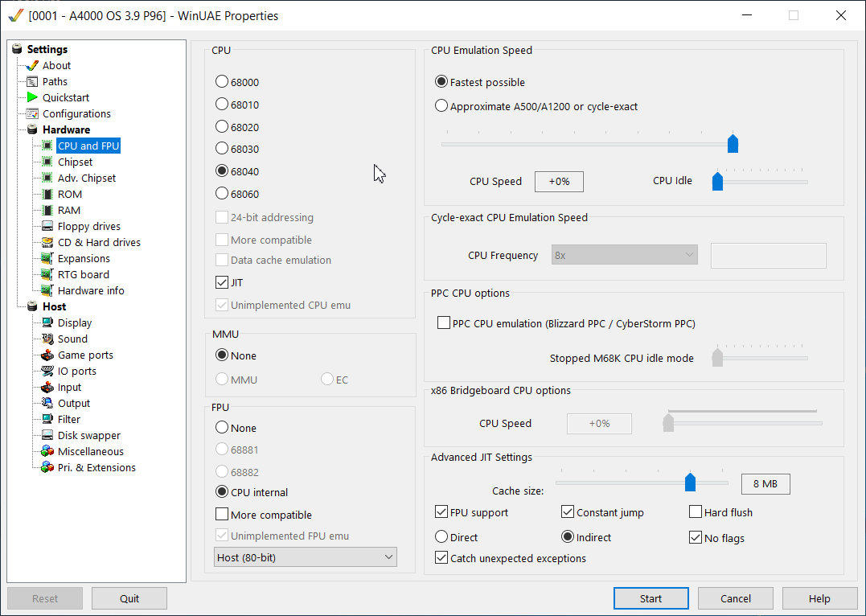Select the 68000 CPU radio button
This screenshot has width=866, height=616.
tap(221, 82)
